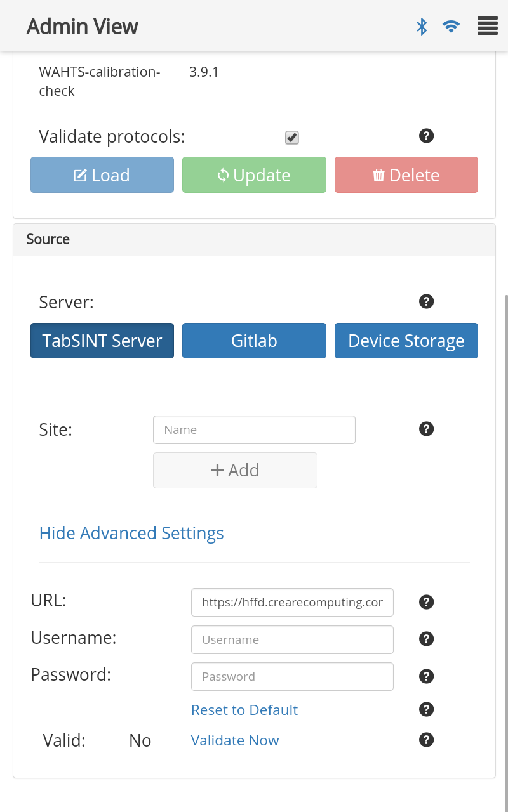The height and width of the screenshot is (812, 508).
Task: Open the hamburger menu
Action: (x=487, y=26)
